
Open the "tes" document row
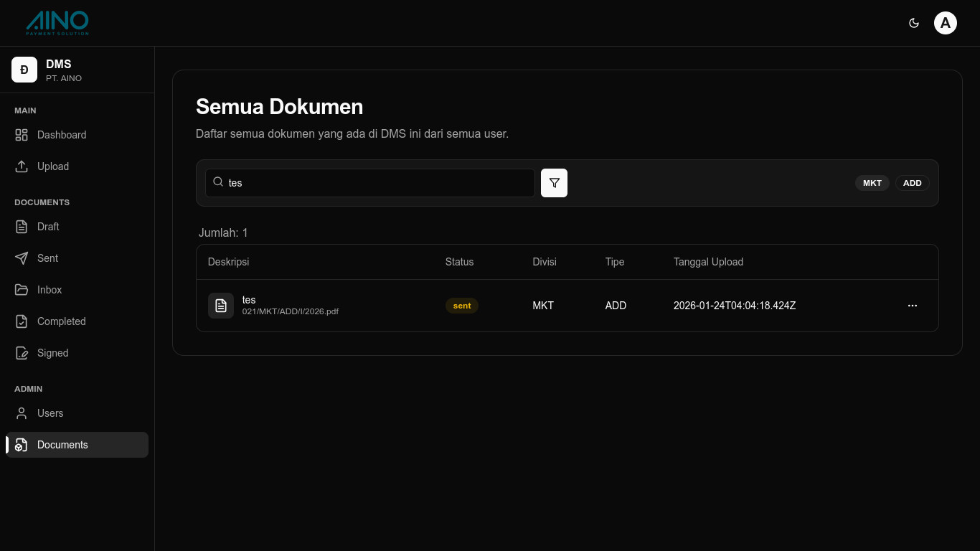coord(249,300)
